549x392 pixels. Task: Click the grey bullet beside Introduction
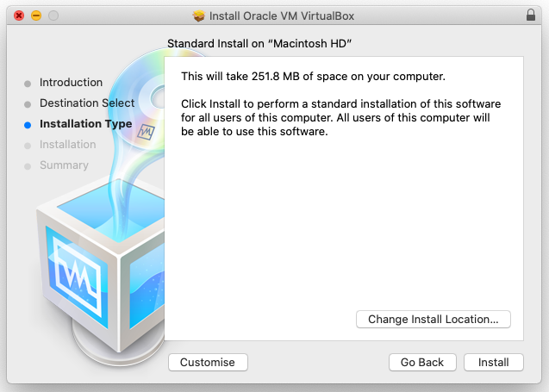[28, 84]
